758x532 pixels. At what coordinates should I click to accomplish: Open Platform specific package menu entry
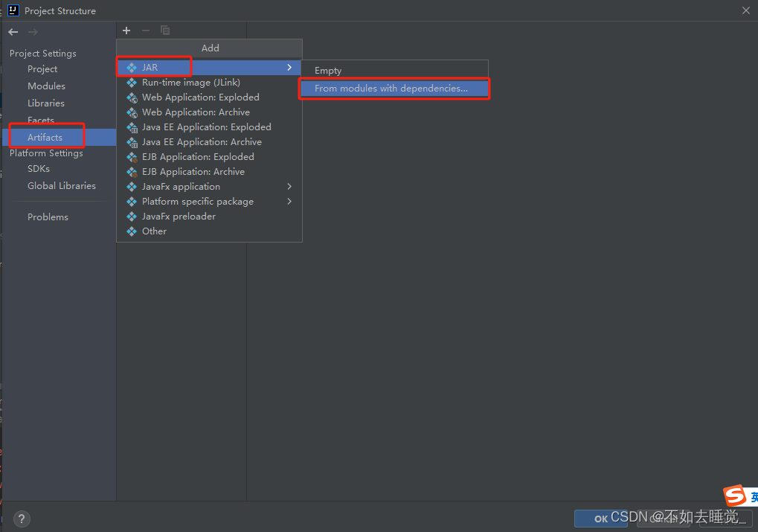click(x=209, y=202)
